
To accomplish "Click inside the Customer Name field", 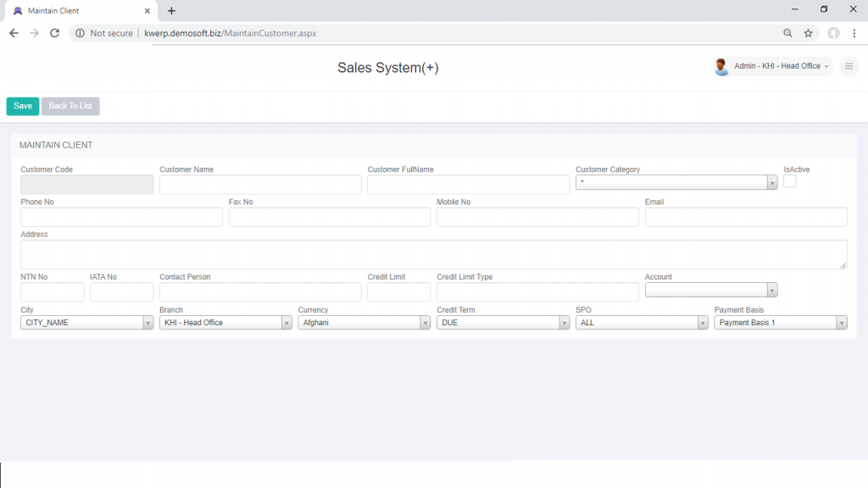I will pyautogui.click(x=259, y=184).
